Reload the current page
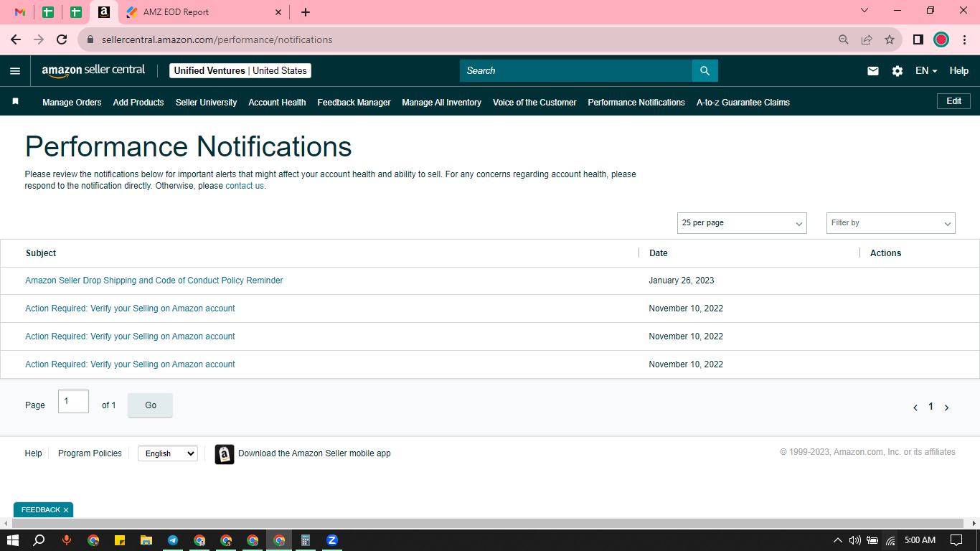This screenshot has width=980, height=551. [x=62, y=39]
